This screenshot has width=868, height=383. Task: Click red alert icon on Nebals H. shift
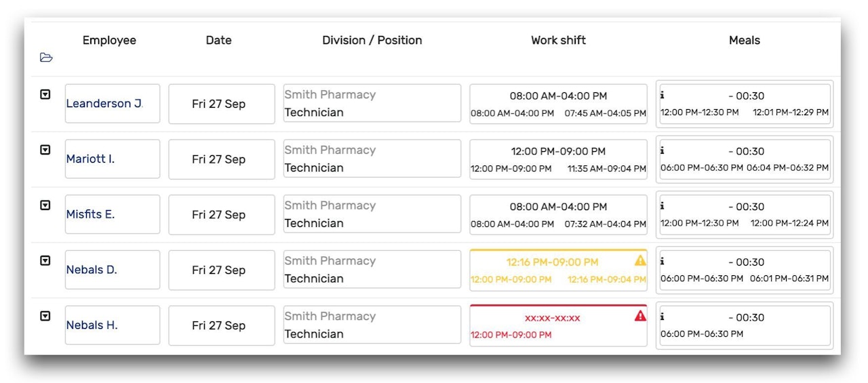click(640, 316)
